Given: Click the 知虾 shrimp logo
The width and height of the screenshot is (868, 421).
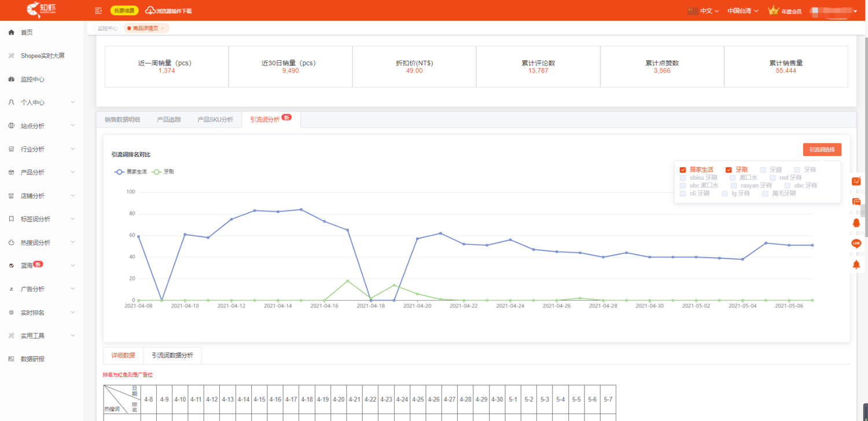Looking at the screenshot, I should coord(41,9).
